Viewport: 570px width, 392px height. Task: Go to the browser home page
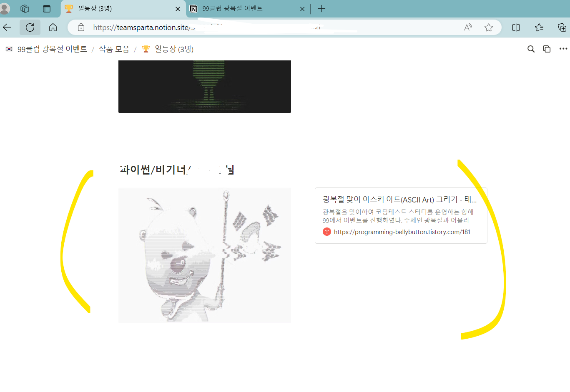pos(53,27)
